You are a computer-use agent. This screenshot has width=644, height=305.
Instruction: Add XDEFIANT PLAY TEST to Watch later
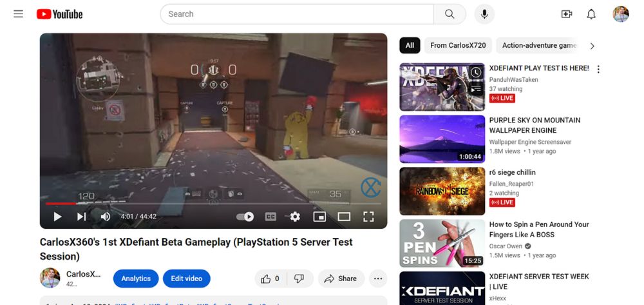(x=476, y=72)
